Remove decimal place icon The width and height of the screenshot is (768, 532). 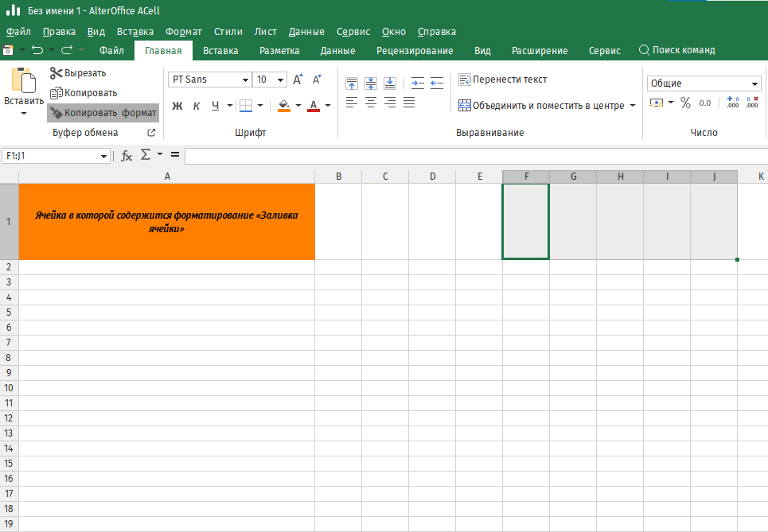coord(752,103)
